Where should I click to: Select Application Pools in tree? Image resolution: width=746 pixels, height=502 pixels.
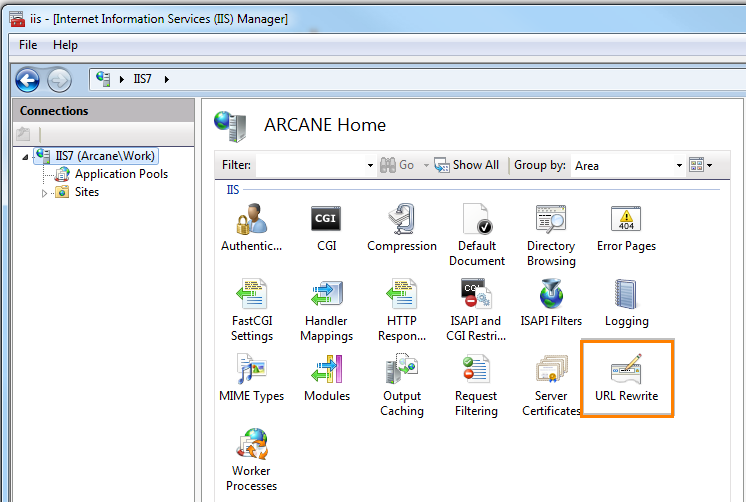tap(113, 174)
